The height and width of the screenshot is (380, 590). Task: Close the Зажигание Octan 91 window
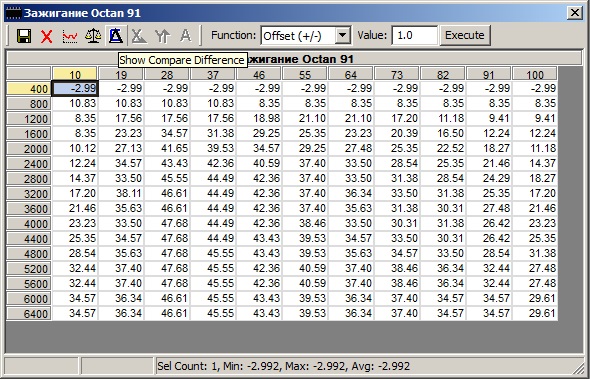pyautogui.click(x=575, y=13)
